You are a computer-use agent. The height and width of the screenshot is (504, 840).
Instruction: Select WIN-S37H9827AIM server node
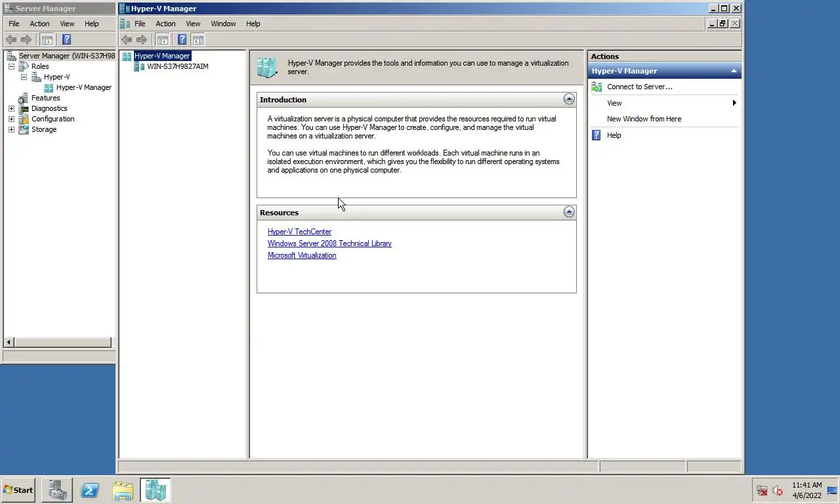[x=177, y=66]
